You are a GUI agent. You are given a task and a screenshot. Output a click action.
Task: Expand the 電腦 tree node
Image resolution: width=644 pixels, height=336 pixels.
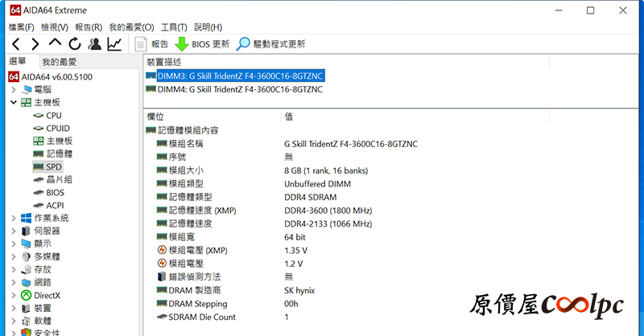click(14, 90)
